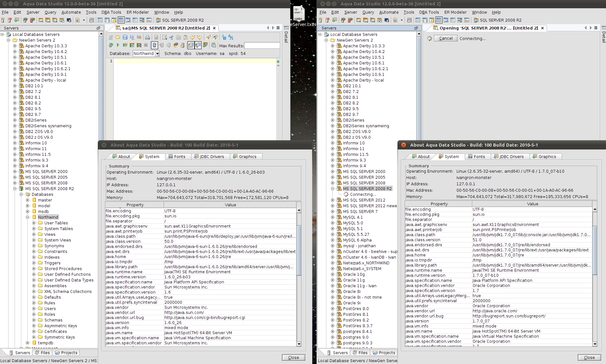Image resolution: width=606 pixels, height=364 pixels.
Task: Click Open file folder icon in left query toolbar
Action: pos(118,37)
